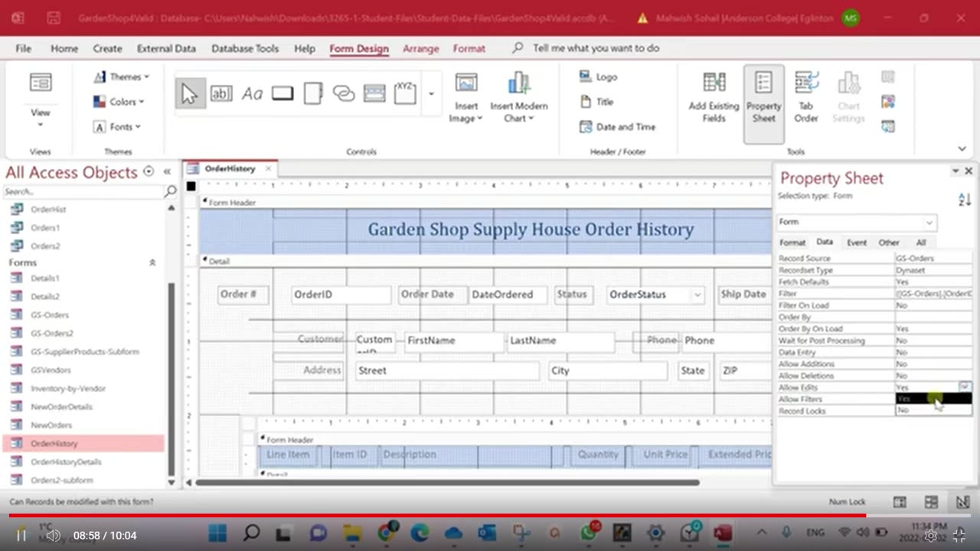
Task: Switch to the Home ribbon tab
Action: click(x=64, y=48)
